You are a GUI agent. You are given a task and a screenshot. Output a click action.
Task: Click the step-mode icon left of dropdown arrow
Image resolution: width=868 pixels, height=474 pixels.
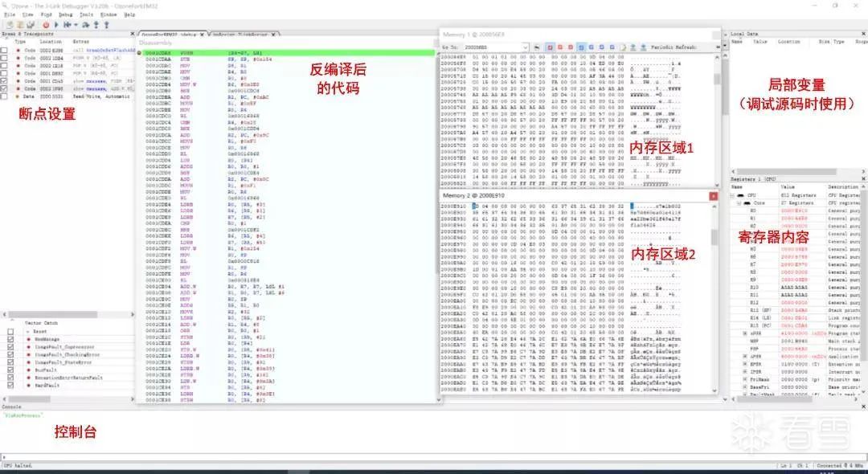(67, 24)
